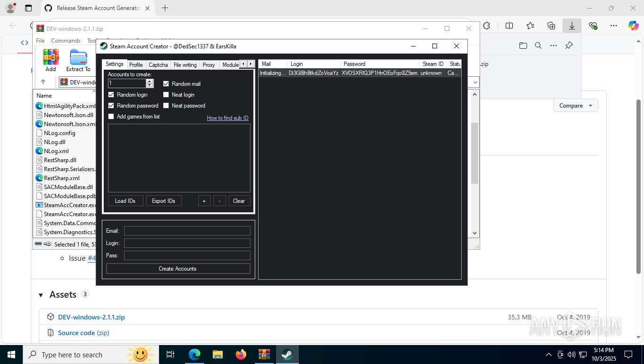Screen dimensions: 644x364
Task: Click the Edge Split screen icon
Action: (510, 26)
